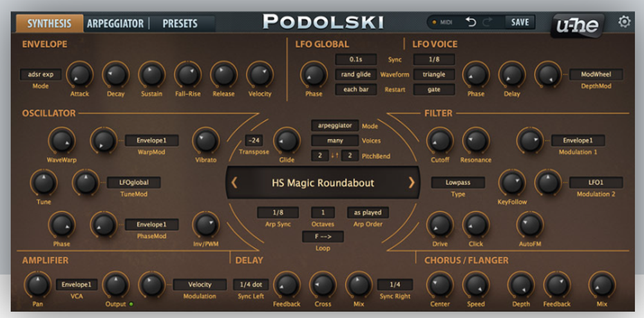Click the filter Drive knob
This screenshot has width=644, height=318.
tap(440, 225)
